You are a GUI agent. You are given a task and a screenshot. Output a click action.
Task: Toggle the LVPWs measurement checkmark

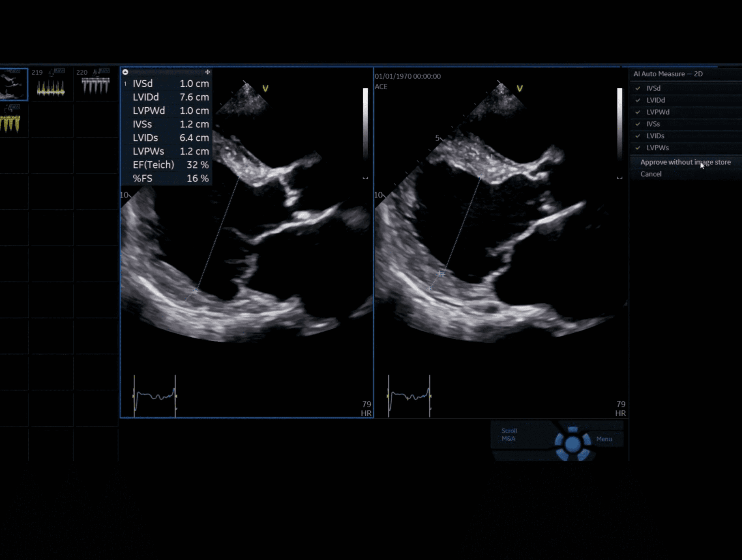638,148
